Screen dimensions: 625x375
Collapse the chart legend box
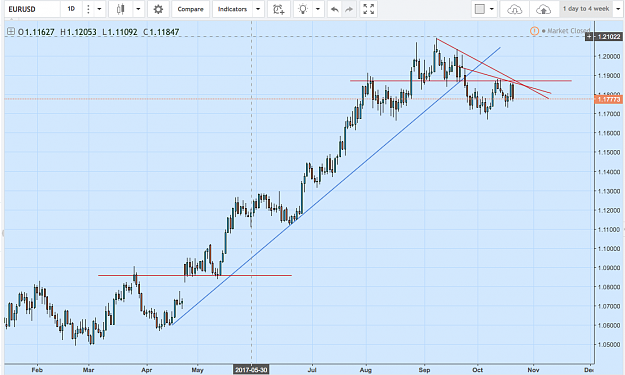point(11,31)
